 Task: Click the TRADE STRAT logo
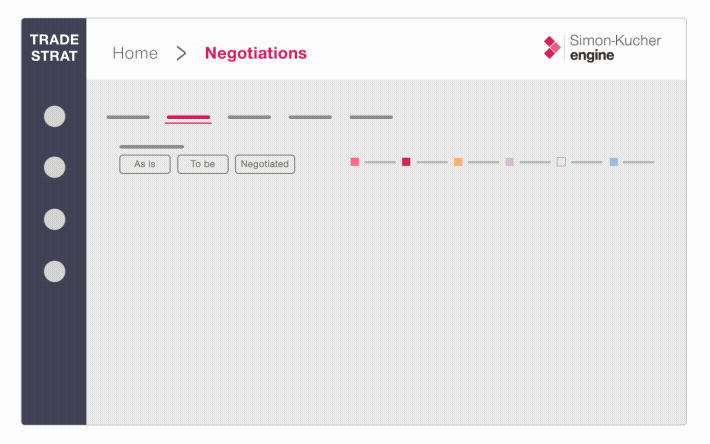click(54, 48)
